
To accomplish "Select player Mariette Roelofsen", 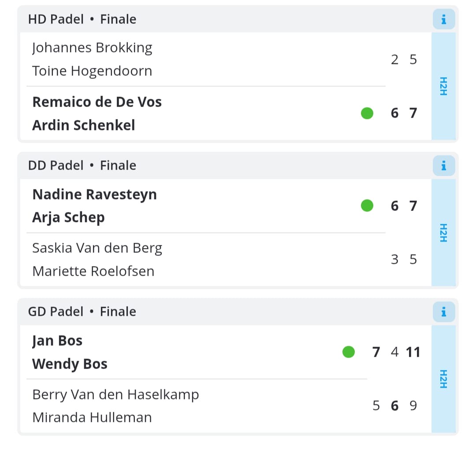I will [93, 271].
